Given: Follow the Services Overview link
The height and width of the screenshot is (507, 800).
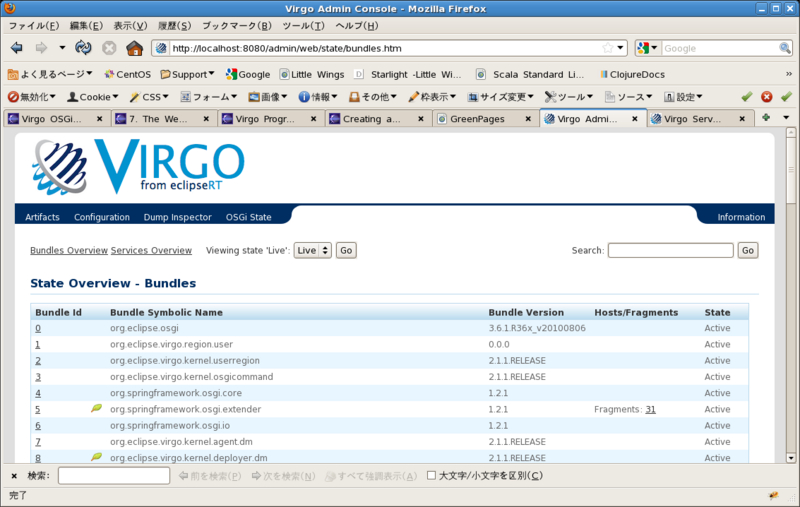Looking at the screenshot, I should [152, 250].
